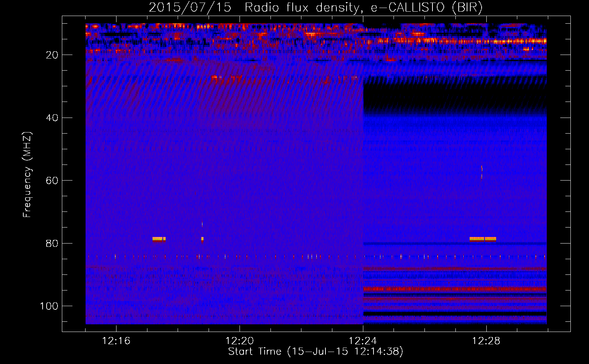This screenshot has height=364, width=589.
Task: Click the '20' frequency tick label
Action: pos(52,55)
